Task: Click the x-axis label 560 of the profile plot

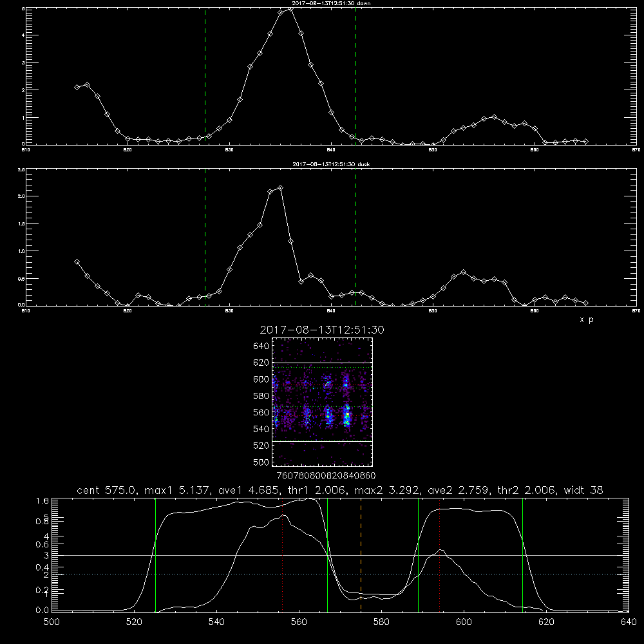Action: click(x=299, y=622)
